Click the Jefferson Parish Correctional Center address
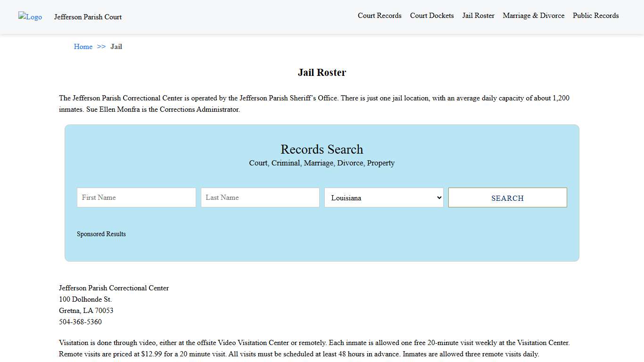The width and height of the screenshot is (644, 362). pos(85,299)
